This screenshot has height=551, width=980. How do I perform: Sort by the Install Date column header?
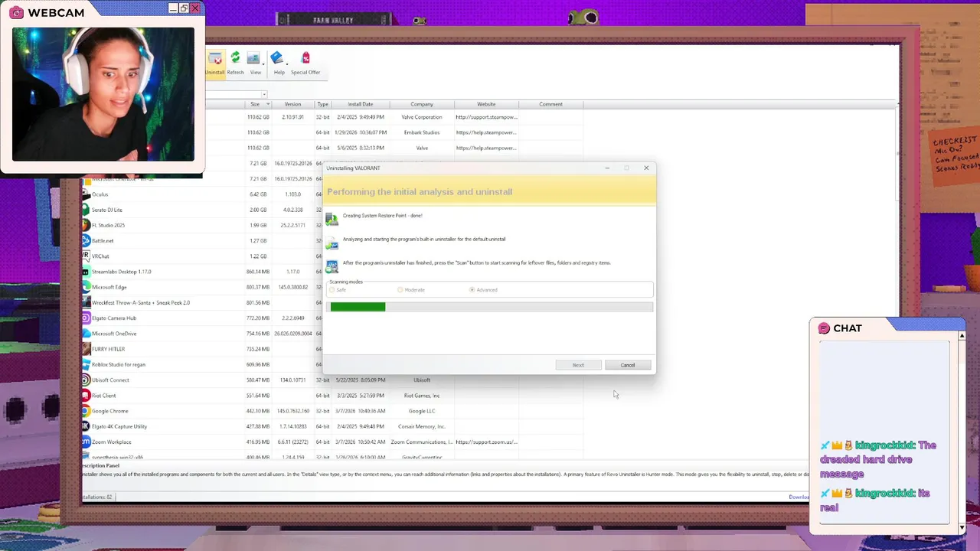coord(361,104)
